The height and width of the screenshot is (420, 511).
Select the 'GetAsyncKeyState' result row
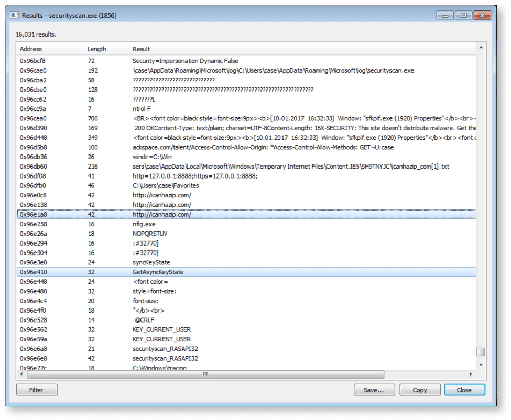246,272
